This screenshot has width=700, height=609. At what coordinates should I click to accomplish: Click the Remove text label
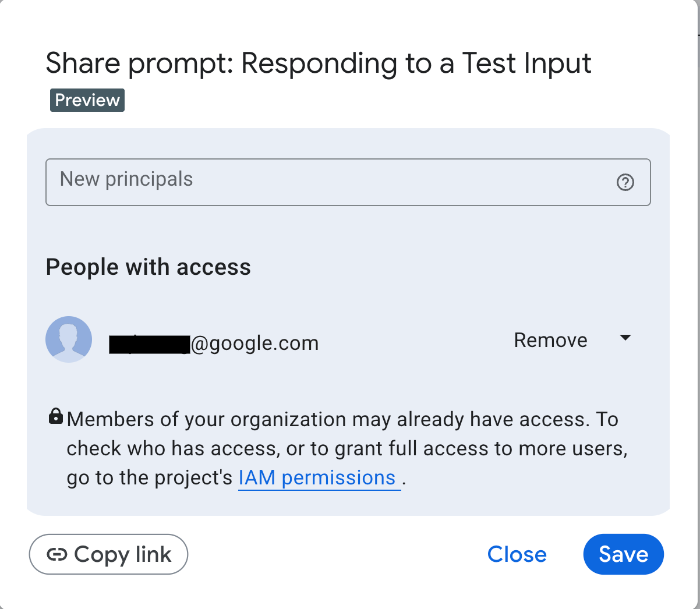[550, 339]
